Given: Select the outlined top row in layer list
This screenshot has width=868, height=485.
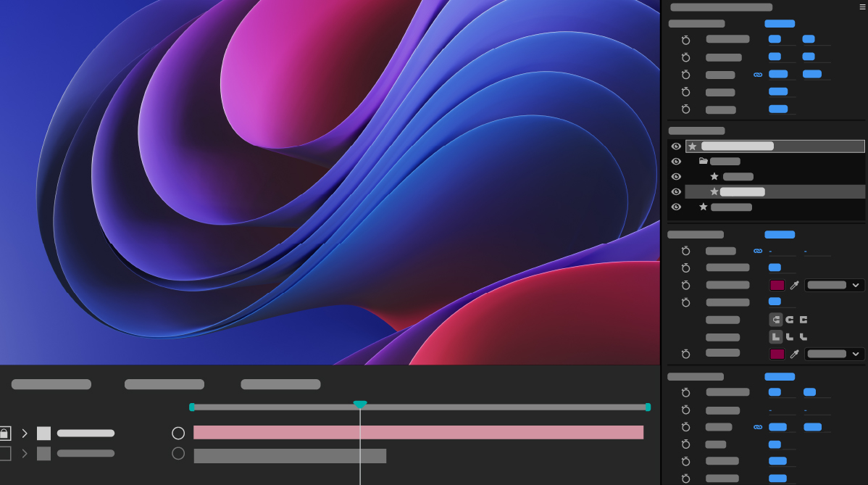Looking at the screenshot, I should (x=775, y=146).
